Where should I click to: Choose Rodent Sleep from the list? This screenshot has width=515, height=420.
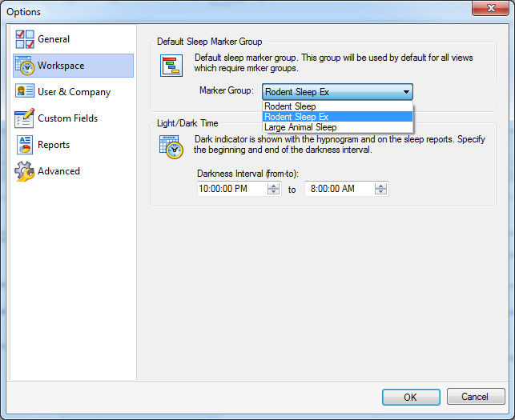(338, 106)
